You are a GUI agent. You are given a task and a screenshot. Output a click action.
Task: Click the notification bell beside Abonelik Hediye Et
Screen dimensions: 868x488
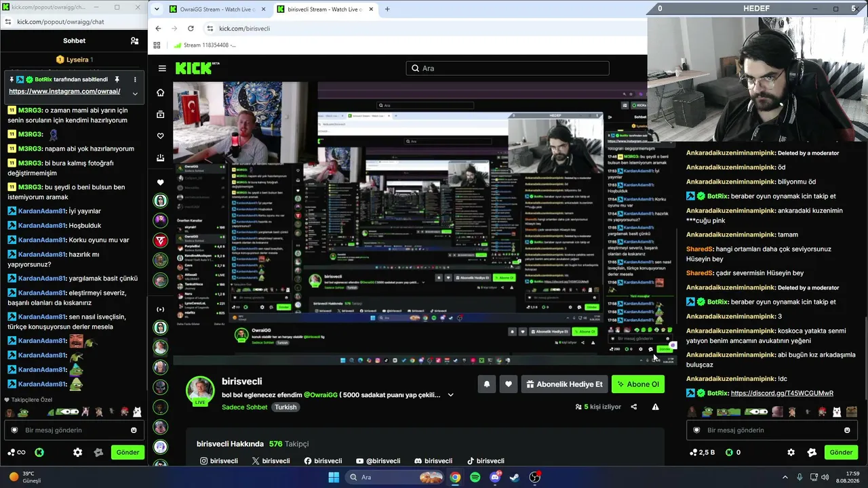point(487,384)
